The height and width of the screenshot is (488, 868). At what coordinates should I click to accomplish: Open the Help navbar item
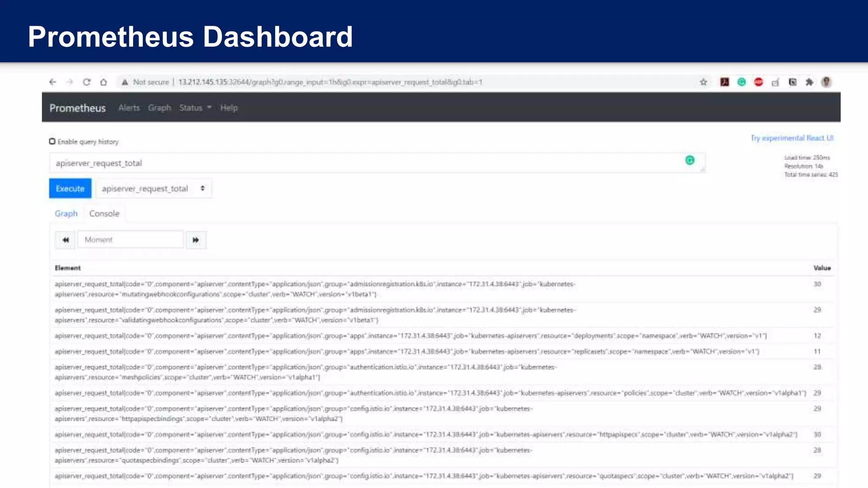(x=229, y=108)
